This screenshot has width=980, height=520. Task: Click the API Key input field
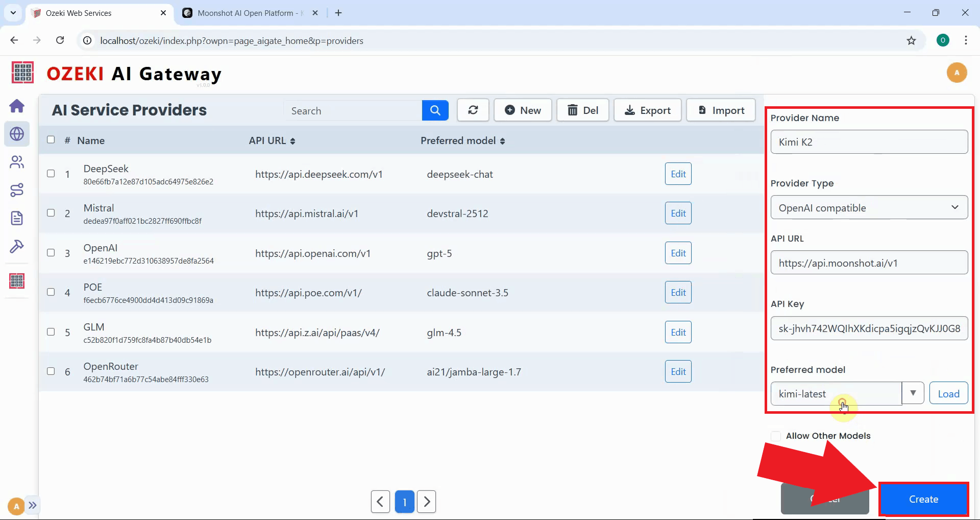(x=869, y=328)
